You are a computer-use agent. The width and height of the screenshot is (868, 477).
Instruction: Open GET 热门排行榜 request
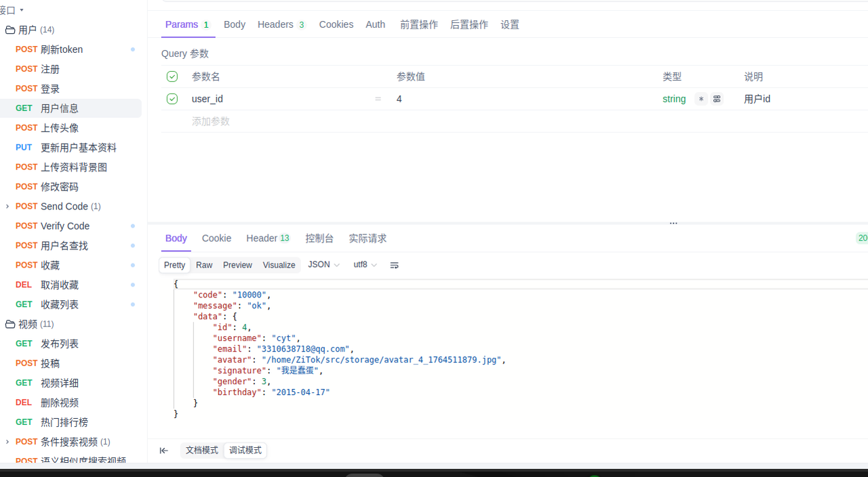[71, 423]
